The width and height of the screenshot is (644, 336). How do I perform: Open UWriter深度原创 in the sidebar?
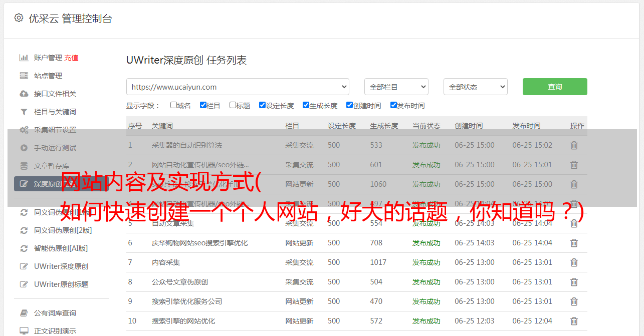(x=61, y=266)
